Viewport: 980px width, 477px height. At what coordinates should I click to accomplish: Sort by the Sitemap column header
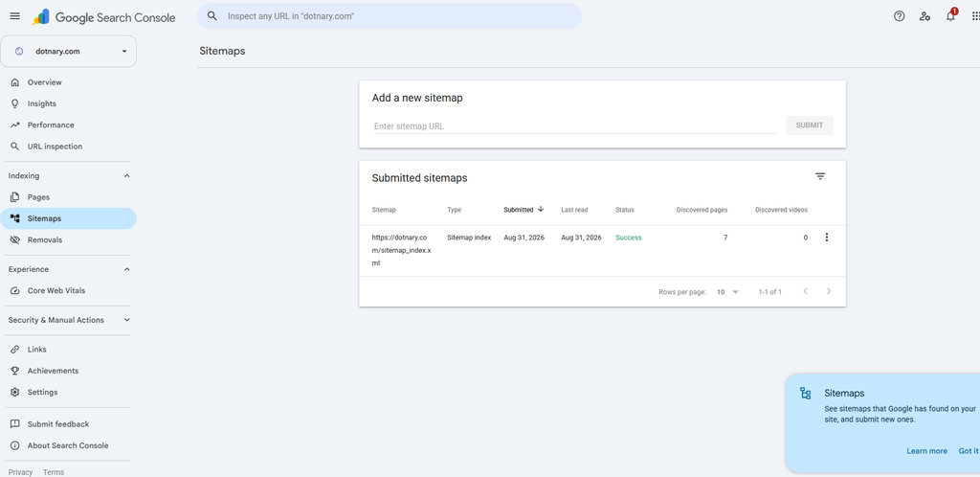point(384,210)
